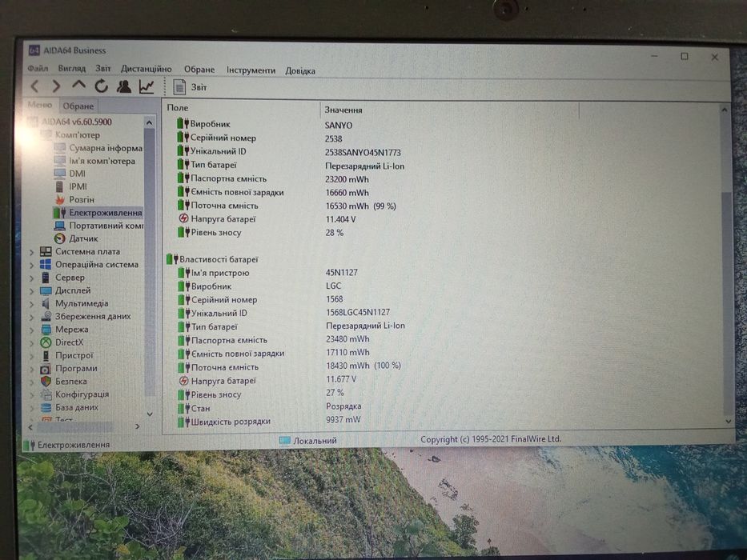Click the Безпека shield icon in tree

point(46,382)
